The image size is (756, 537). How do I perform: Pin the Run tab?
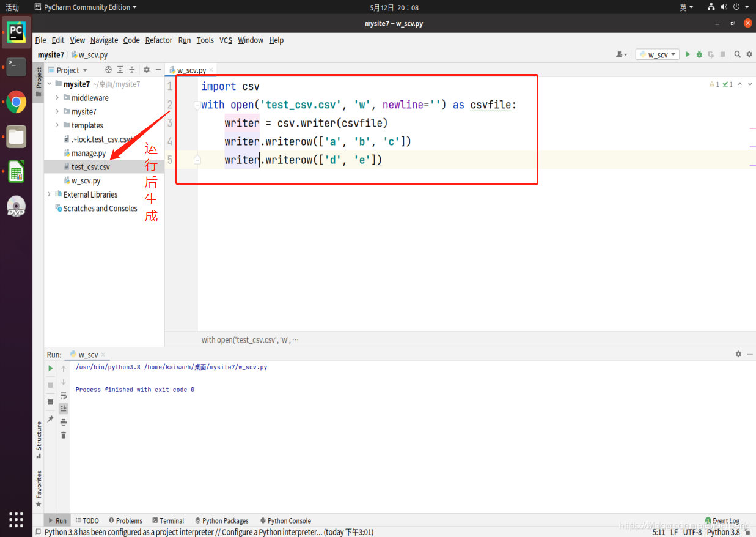[x=51, y=419]
